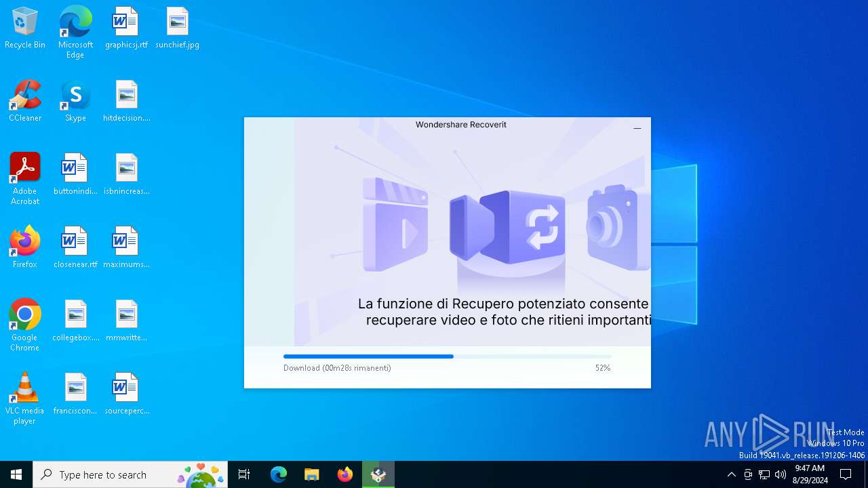Switch to the Recoverit installer taskbar button
This screenshot has width=868, height=488.
click(378, 474)
